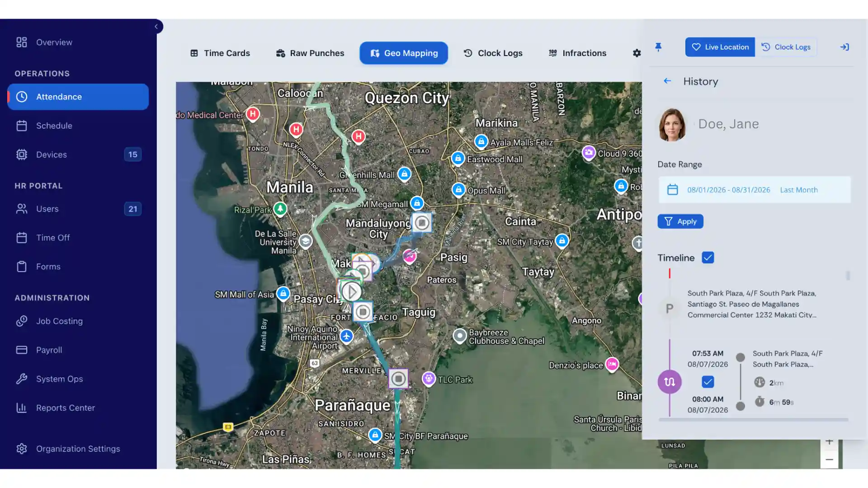
Task: Click the Live Location button
Action: point(720,47)
